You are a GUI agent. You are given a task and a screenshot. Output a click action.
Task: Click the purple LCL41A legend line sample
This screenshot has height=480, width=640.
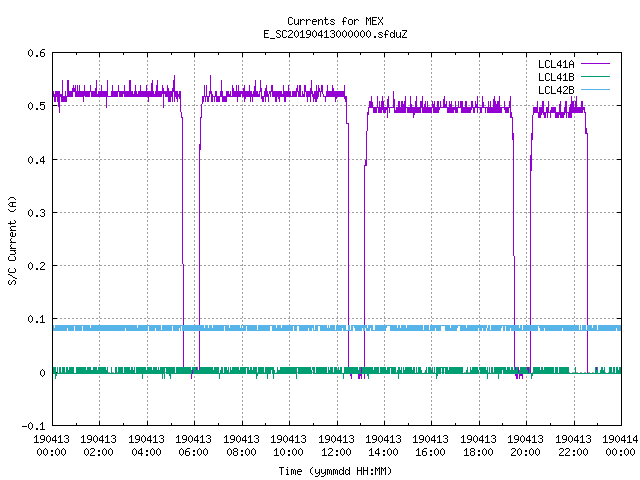595,64
